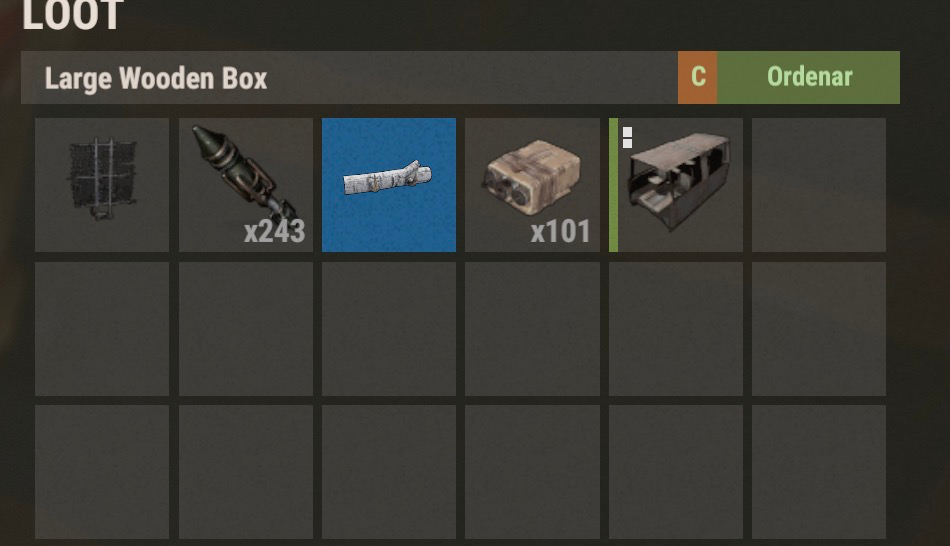Click the Ordenar sort button
950x546 pixels.
click(808, 77)
